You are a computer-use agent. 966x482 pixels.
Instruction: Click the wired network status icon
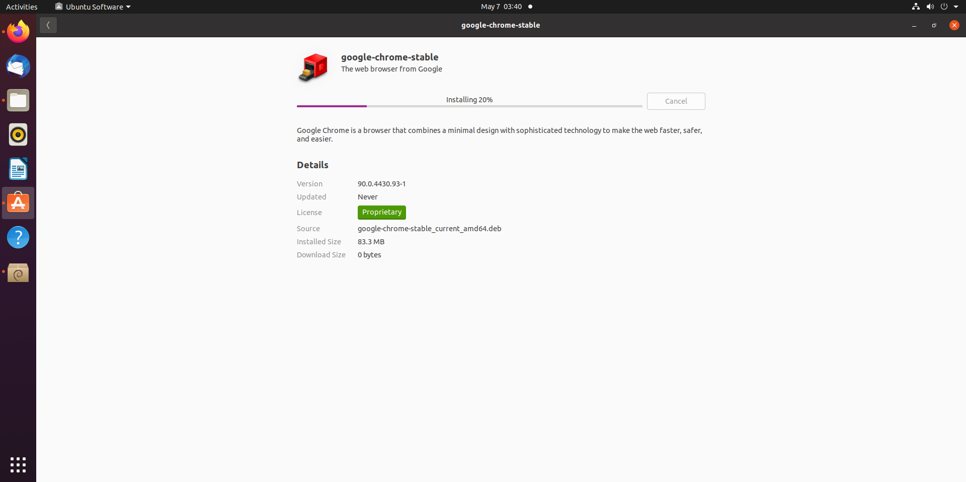click(915, 7)
